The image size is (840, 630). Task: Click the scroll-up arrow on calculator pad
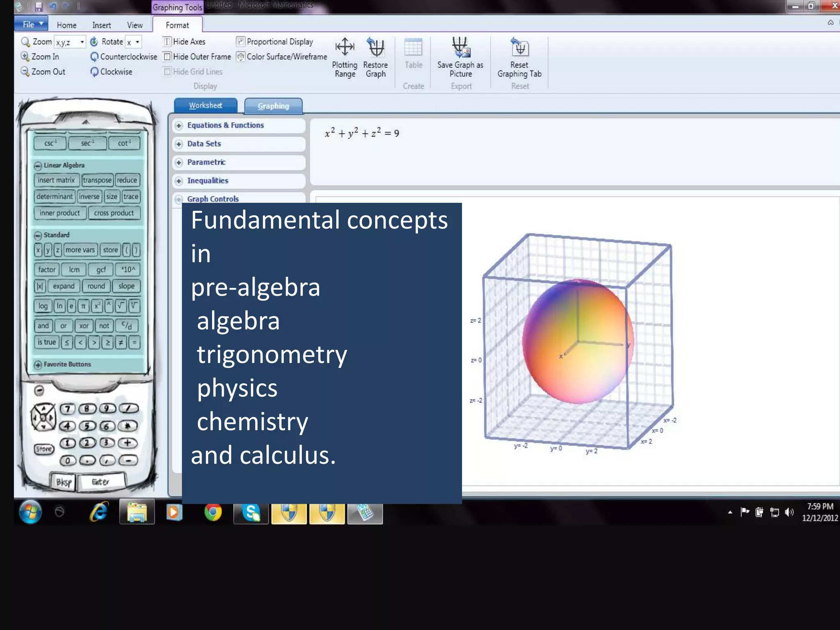[x=85, y=122]
